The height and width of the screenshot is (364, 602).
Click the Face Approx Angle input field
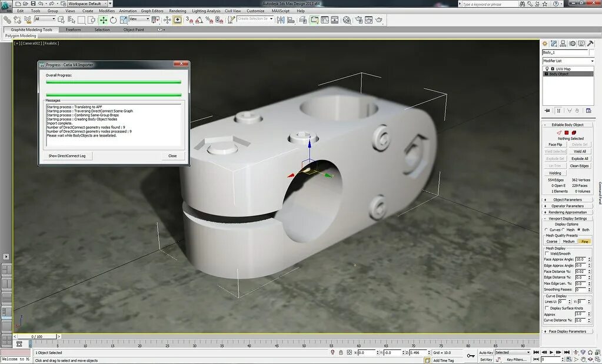coord(580,259)
